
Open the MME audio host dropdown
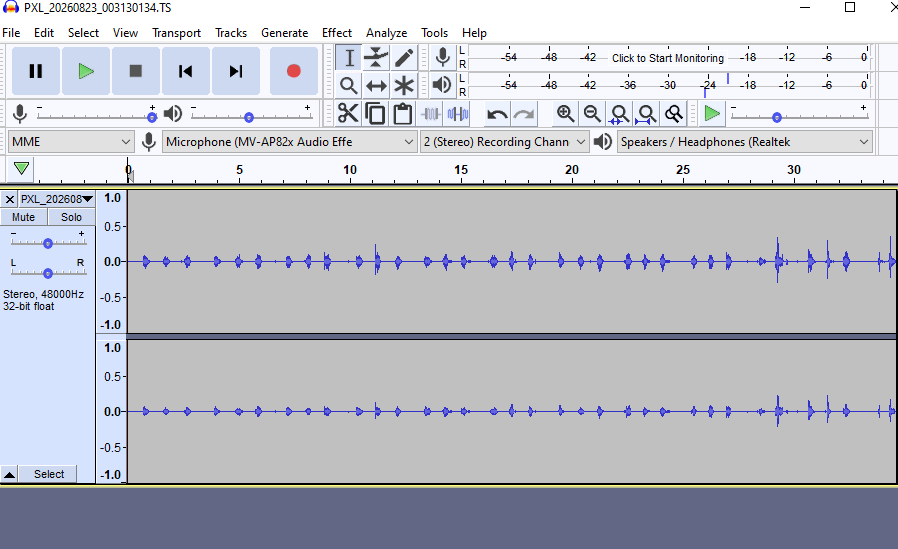click(71, 141)
